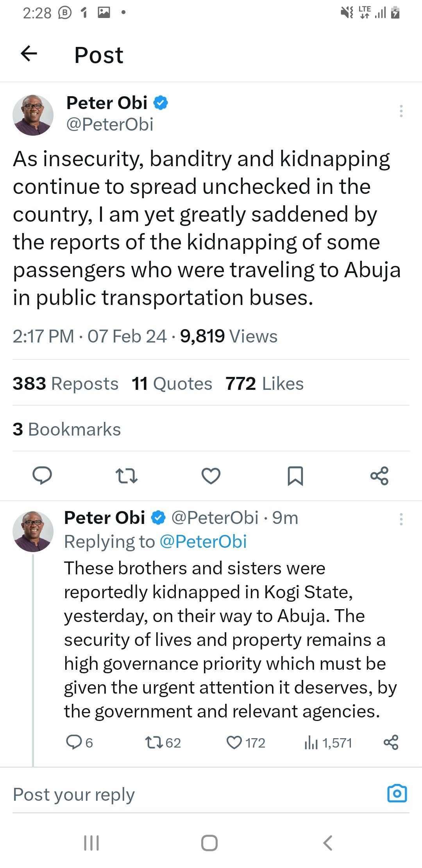Tap the reply speech bubble under main post
Image resolution: width=422 pixels, height=868 pixels.
pos(42,476)
